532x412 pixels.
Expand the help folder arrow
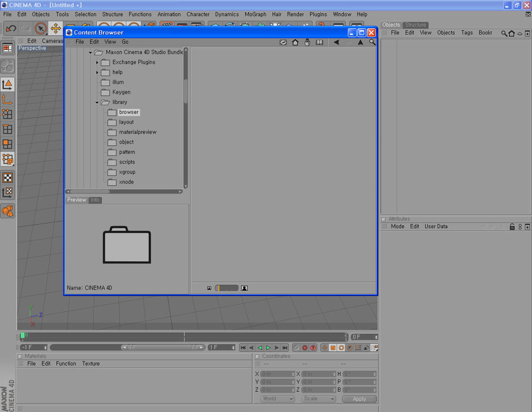[97, 72]
